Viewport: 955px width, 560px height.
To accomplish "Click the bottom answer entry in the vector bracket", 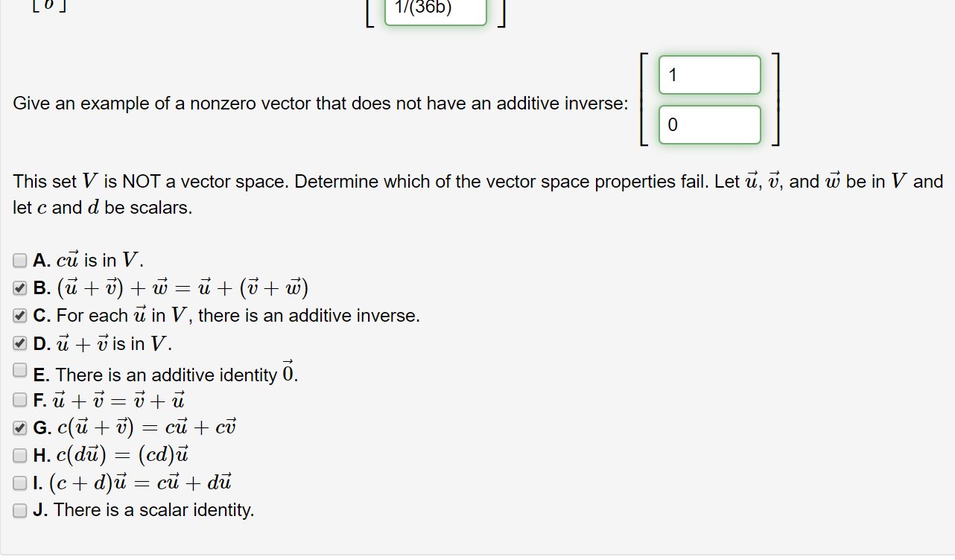I will 708,124.
